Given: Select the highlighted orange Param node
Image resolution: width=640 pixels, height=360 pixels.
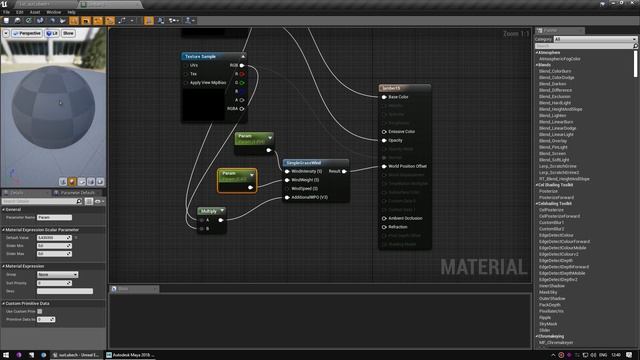Looking at the screenshot, I should [237, 180].
